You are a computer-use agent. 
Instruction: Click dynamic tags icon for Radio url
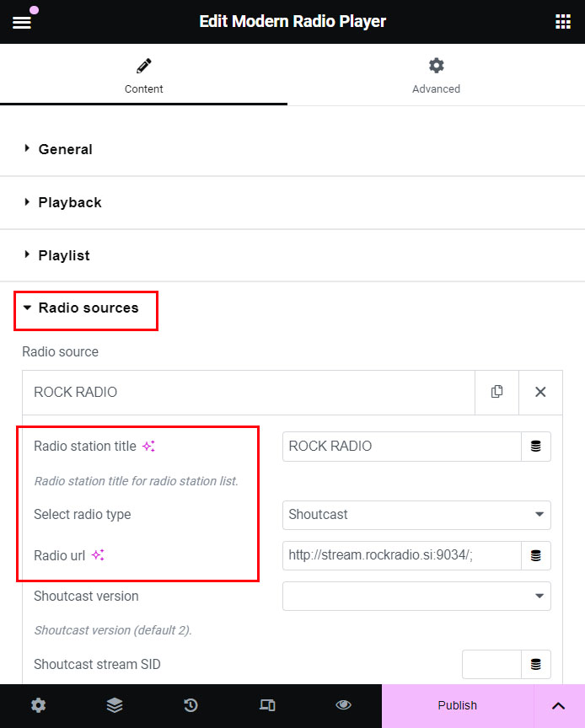tap(535, 555)
